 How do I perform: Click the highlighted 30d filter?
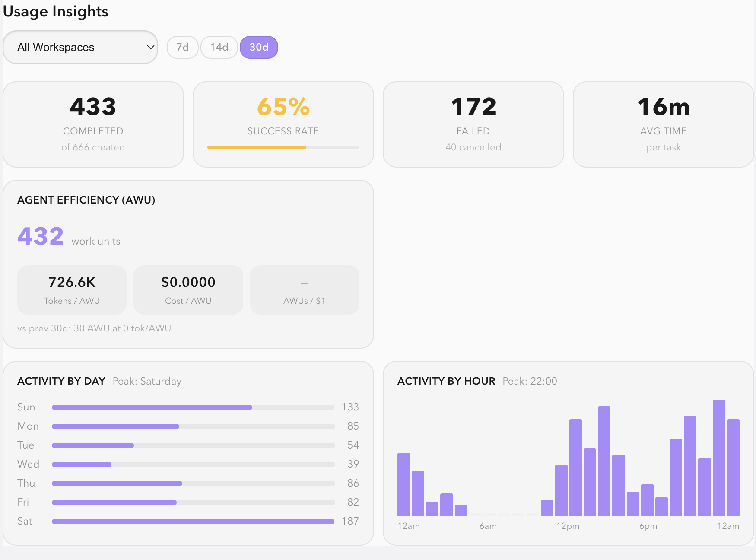coord(258,47)
